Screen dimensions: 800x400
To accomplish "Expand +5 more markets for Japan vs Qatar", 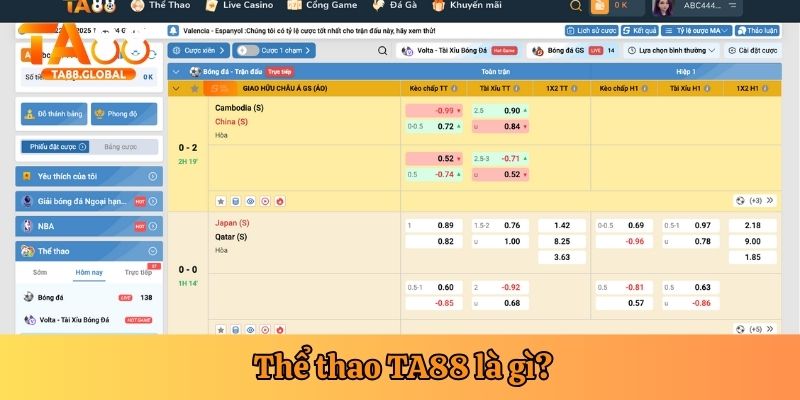I will click(755, 329).
